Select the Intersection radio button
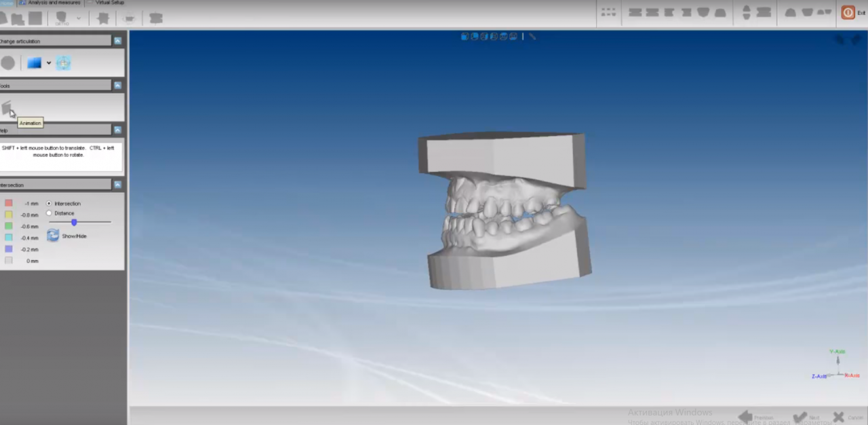The image size is (868, 425). tap(49, 204)
